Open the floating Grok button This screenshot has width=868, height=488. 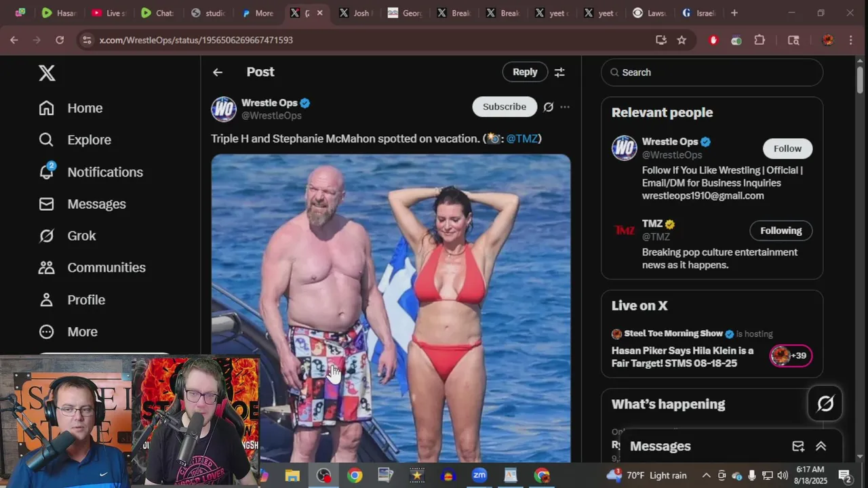point(825,404)
